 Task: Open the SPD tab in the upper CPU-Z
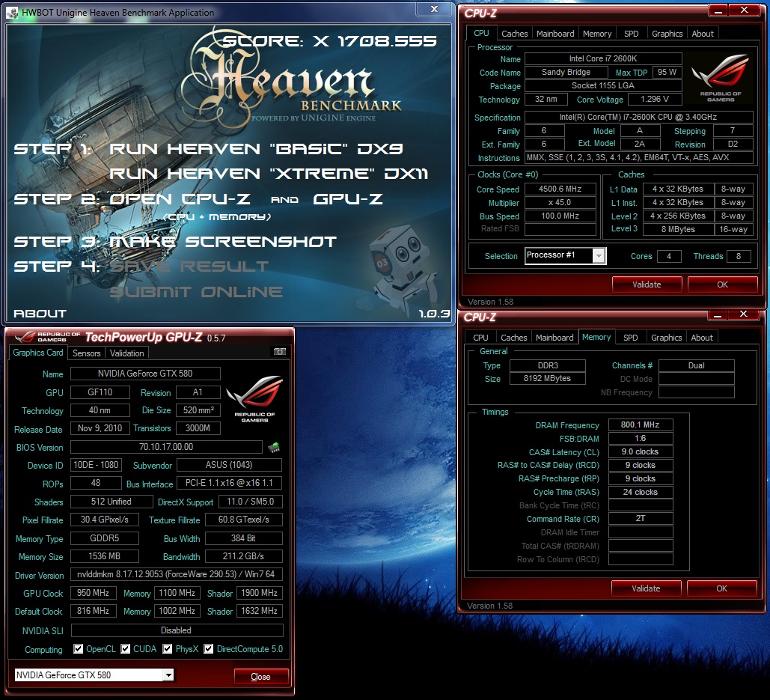tap(631, 33)
